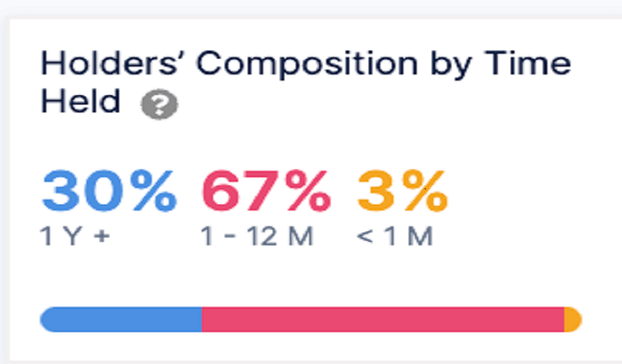Click the small orange bar segment
The height and width of the screenshot is (364, 622).
(x=572, y=319)
